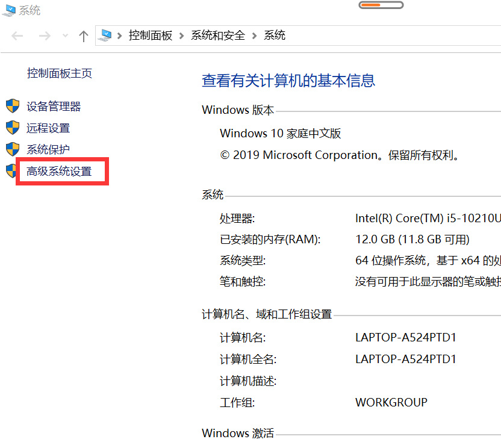This screenshot has height=448, width=501.
Task: Open 远程设置 link
Action: pos(48,128)
